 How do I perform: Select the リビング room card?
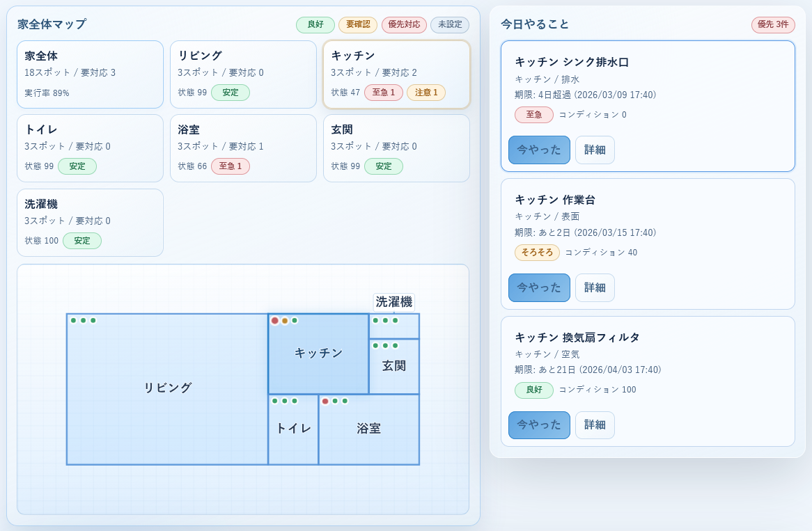[243, 74]
